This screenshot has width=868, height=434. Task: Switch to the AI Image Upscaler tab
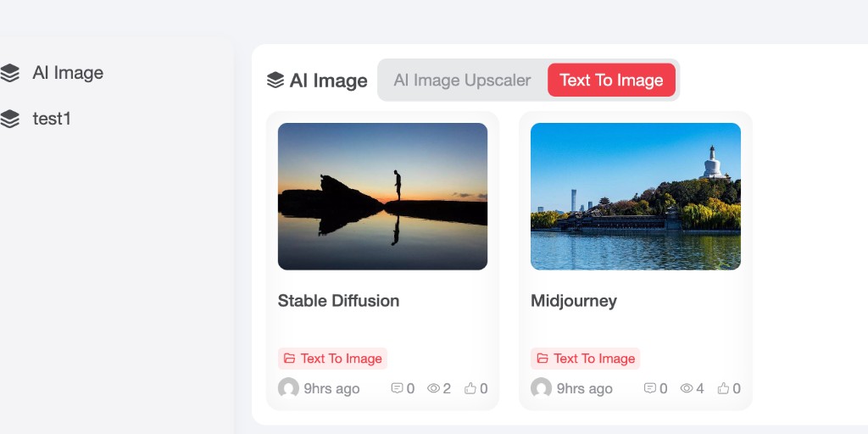pyautogui.click(x=462, y=81)
